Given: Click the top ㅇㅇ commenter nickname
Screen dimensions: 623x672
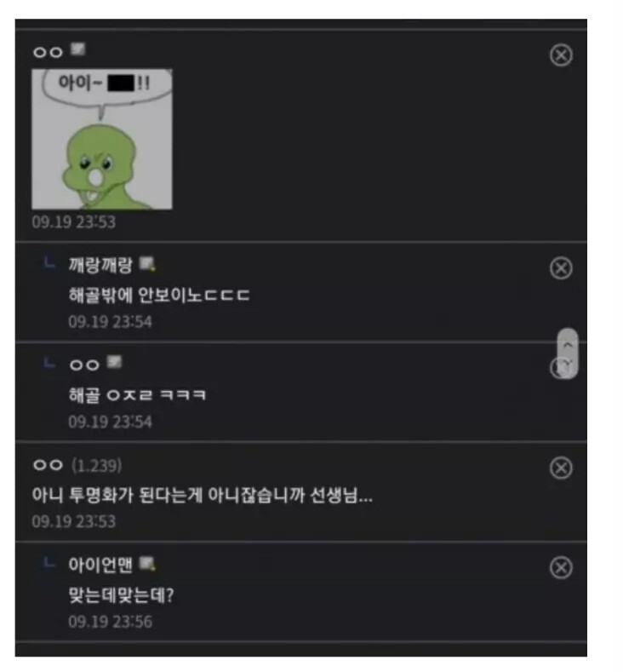Looking at the screenshot, I should (x=48, y=52).
